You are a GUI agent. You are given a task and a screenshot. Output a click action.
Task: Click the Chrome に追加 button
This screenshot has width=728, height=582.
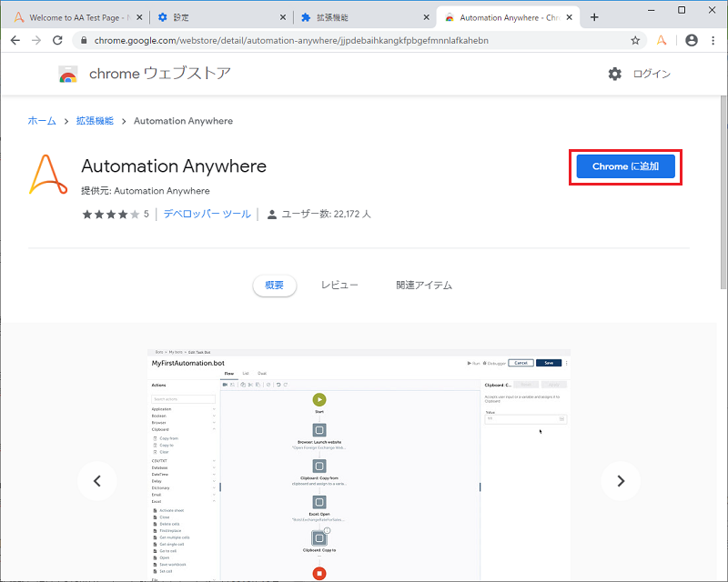pos(625,166)
